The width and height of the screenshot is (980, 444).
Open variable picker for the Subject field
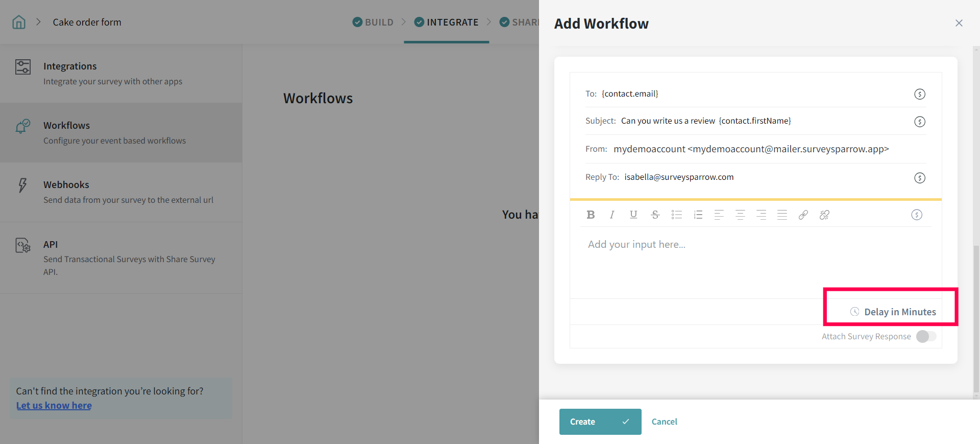[920, 122]
